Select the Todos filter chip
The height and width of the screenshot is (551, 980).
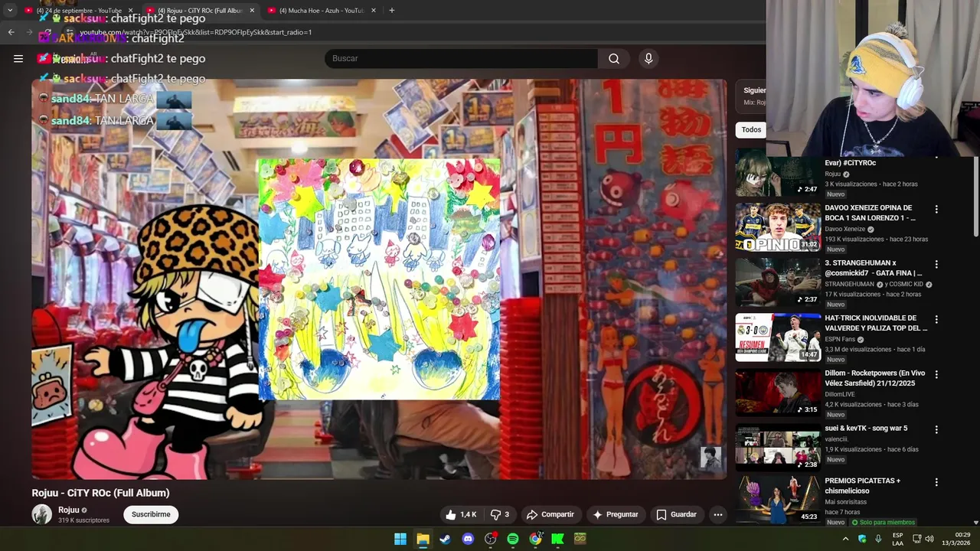click(751, 129)
